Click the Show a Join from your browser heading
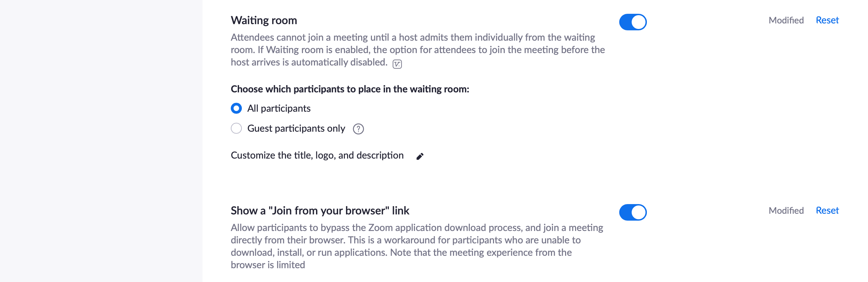 pos(321,210)
